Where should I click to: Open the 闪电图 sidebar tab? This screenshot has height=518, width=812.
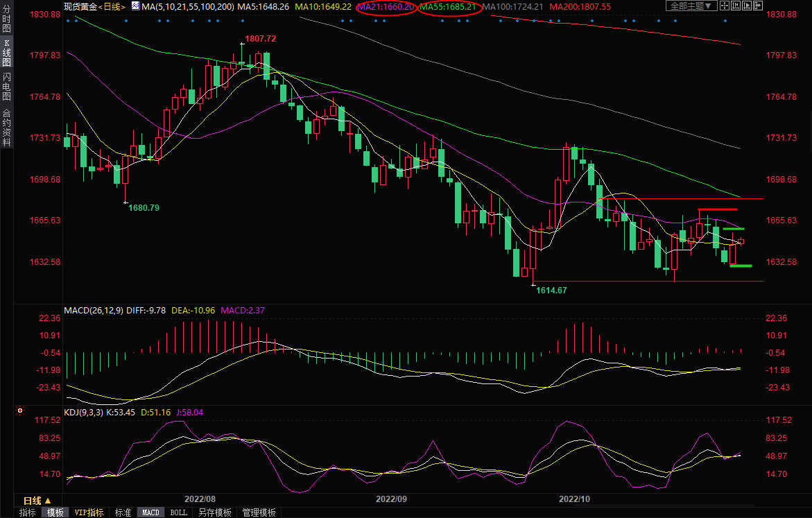pos(6,86)
